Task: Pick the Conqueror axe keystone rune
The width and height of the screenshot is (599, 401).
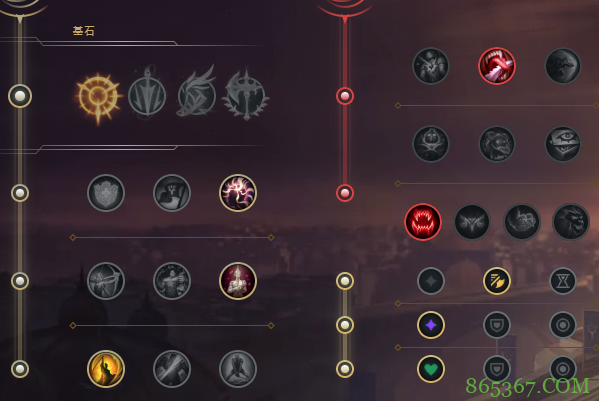Action: 246,95
